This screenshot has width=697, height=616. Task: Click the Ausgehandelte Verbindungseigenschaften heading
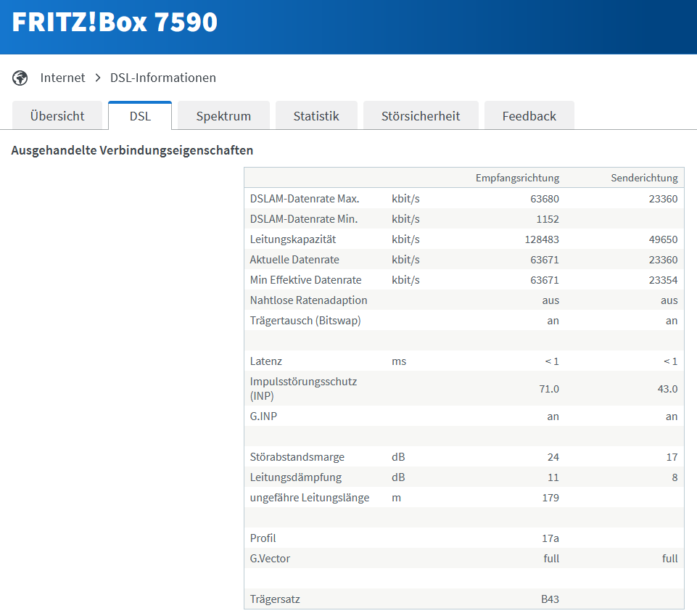click(x=132, y=150)
